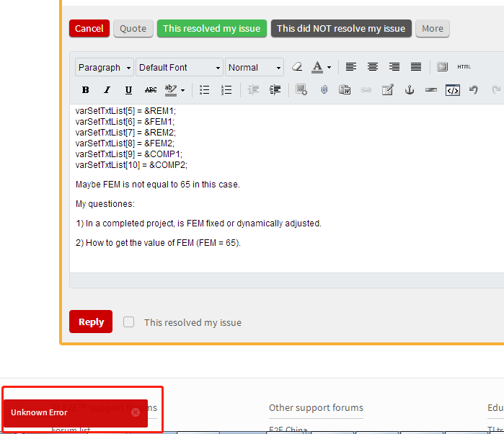The height and width of the screenshot is (434, 504).
Task: Click green This resolved my issue button
Action: pos(212,29)
